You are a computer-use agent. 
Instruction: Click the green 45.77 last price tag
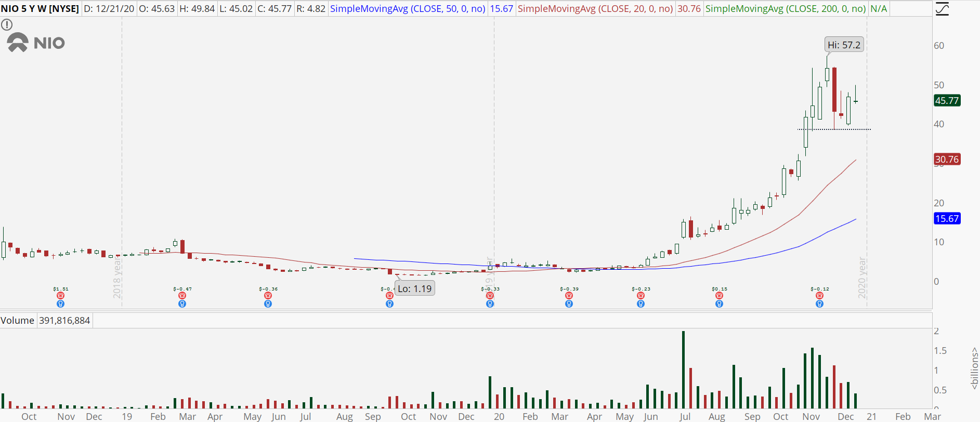pos(947,100)
